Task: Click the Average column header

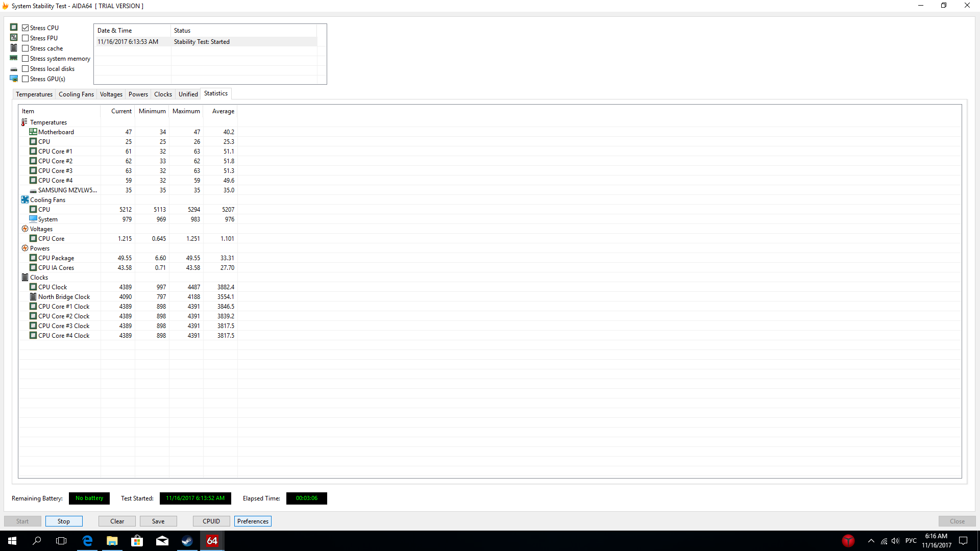Action: pos(220,111)
